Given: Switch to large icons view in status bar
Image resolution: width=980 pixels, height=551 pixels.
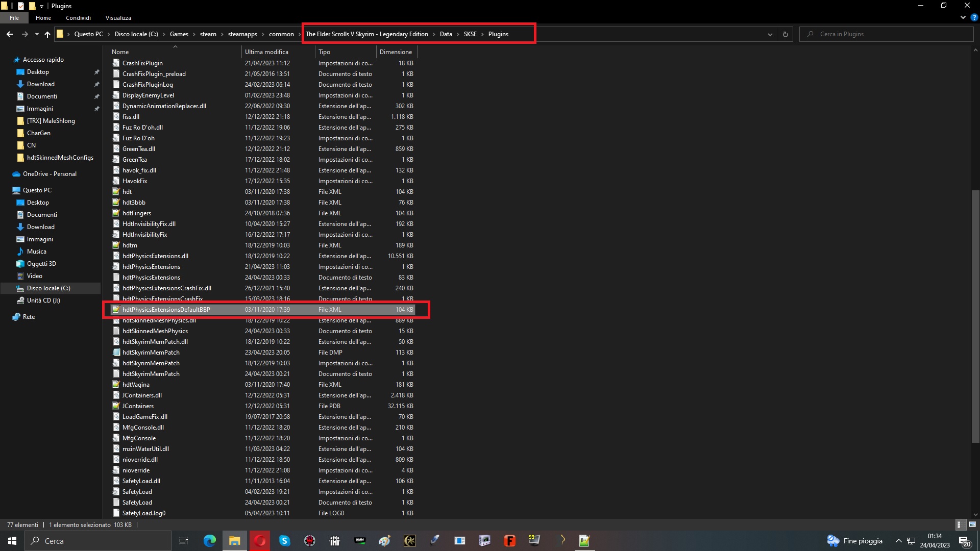Looking at the screenshot, I should pos(972,524).
